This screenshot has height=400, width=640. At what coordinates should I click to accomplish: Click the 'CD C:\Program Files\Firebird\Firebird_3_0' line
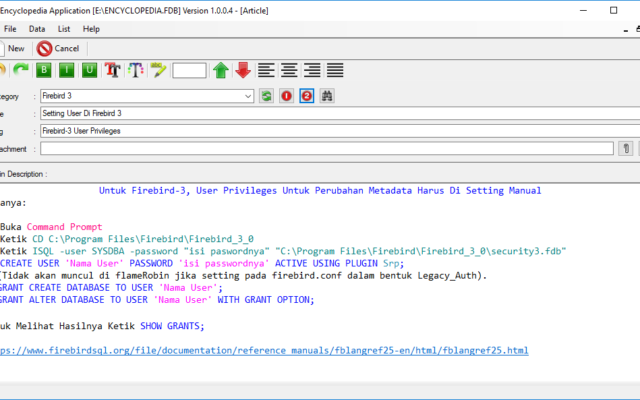143,239
